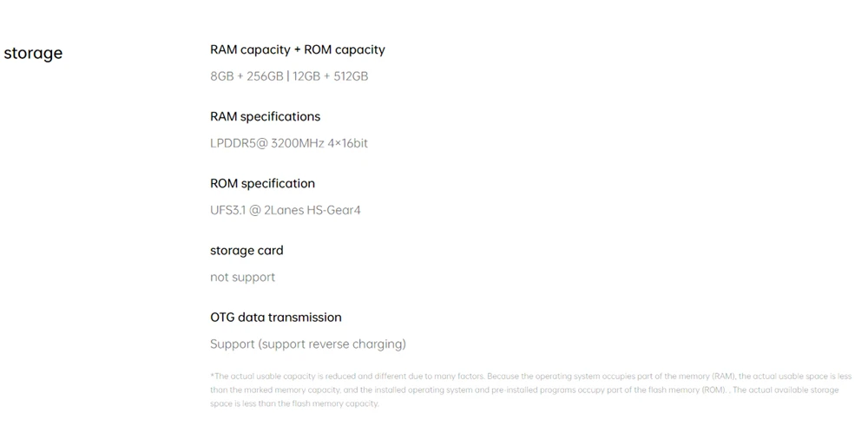Click the 'LPDDR5@ 3200MHz 4×16bit' value
This screenshot has width=868, height=433.
[289, 143]
